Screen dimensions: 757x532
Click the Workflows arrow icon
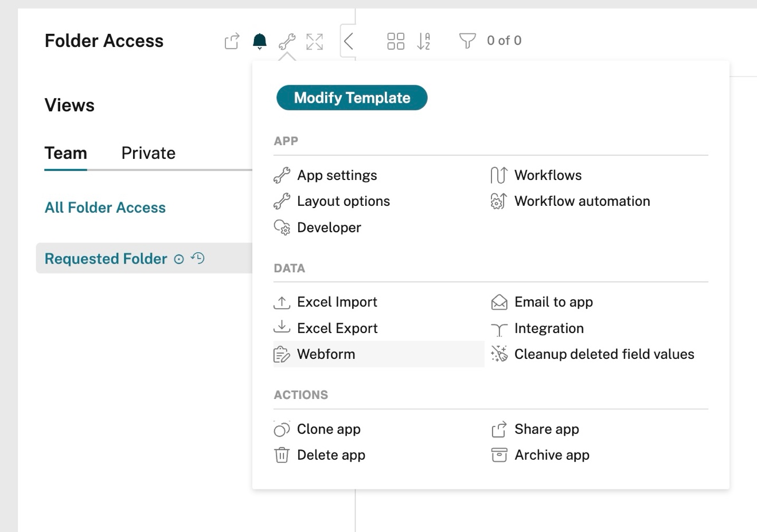click(x=499, y=175)
